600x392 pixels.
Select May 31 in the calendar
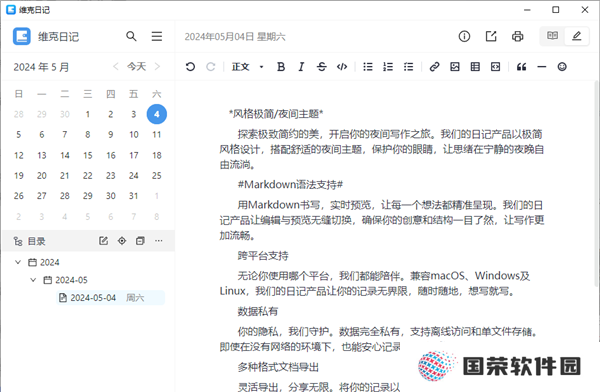134,196
